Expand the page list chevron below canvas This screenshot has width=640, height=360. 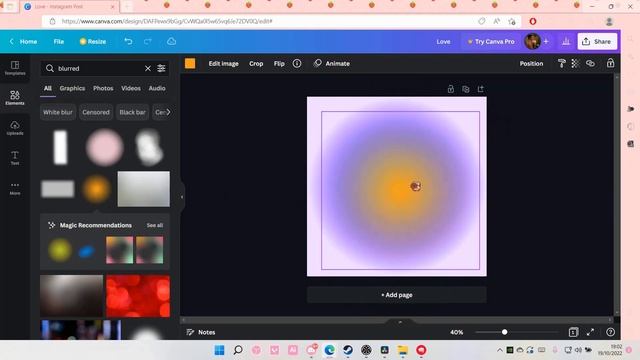400,322
